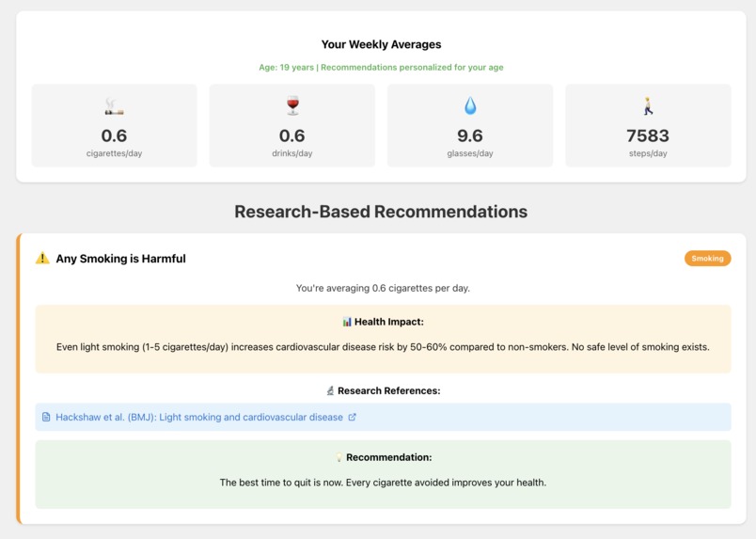Select the 7583 steps/day value

tap(648, 135)
